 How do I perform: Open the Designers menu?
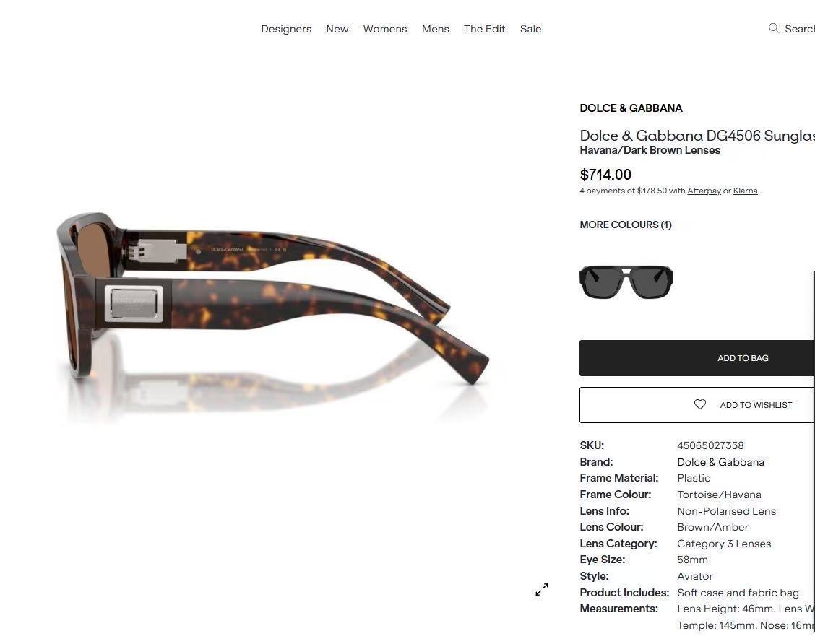click(x=286, y=29)
